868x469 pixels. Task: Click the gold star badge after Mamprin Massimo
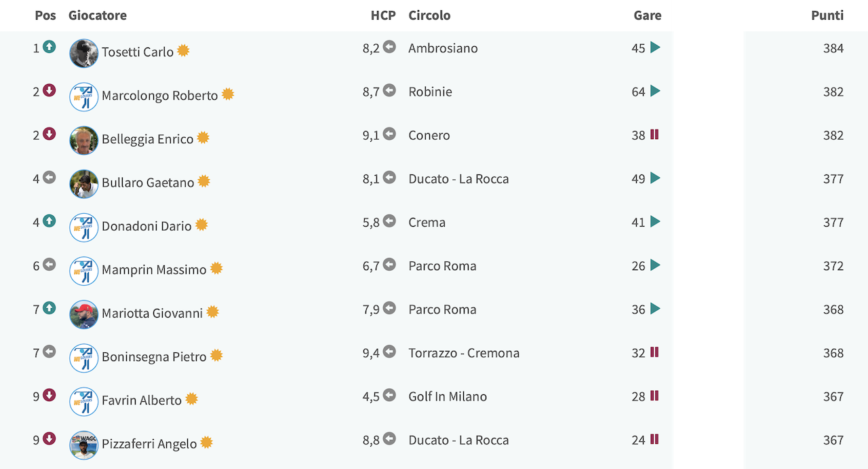(x=216, y=268)
